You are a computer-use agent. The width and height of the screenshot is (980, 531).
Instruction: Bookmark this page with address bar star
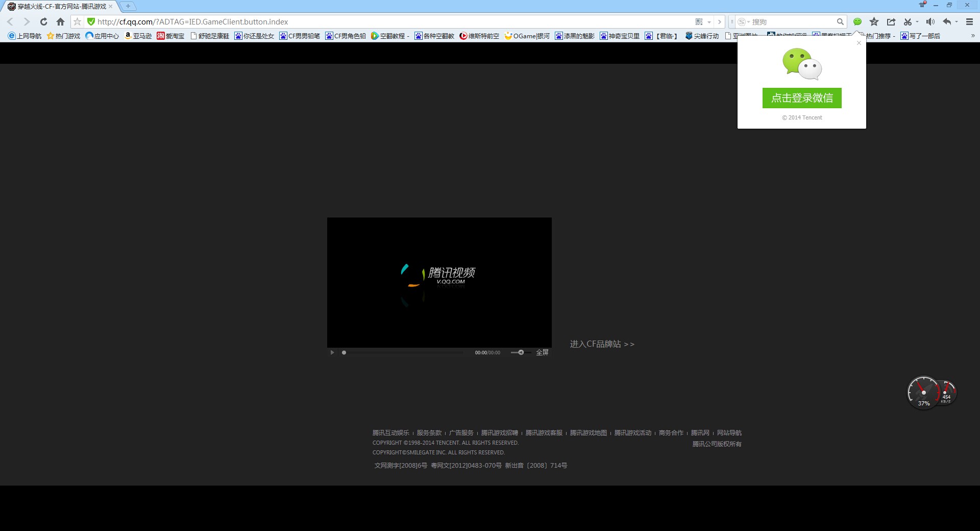pyautogui.click(x=77, y=22)
